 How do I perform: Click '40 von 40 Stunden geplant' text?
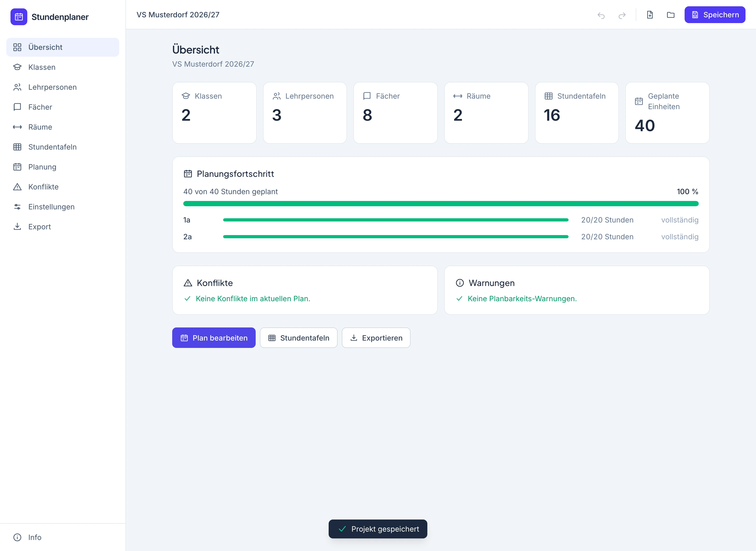[x=230, y=192]
